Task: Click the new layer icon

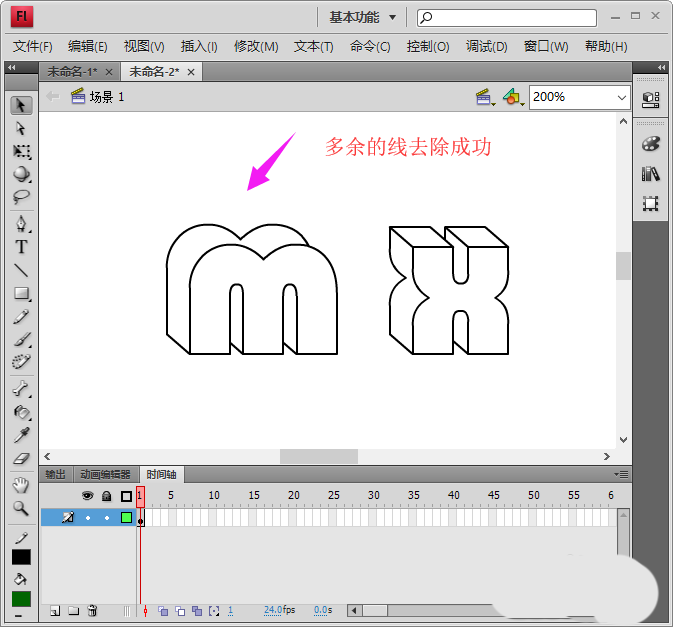Action: pos(55,610)
